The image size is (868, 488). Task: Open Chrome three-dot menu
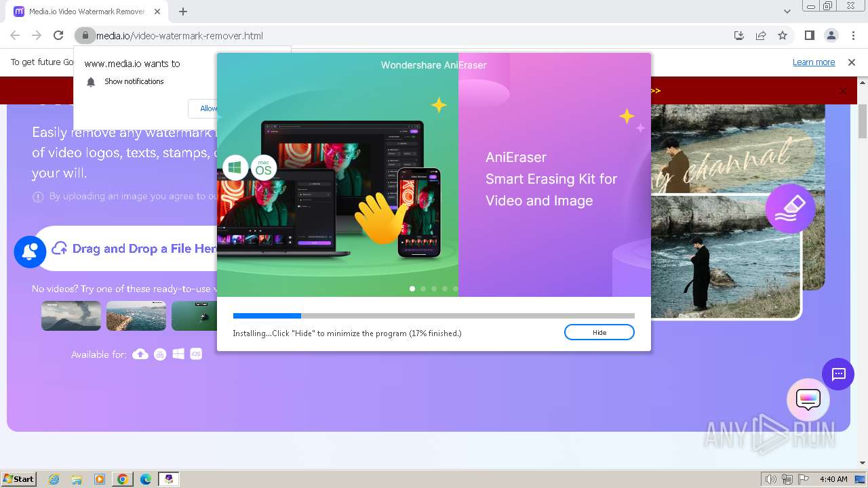click(853, 35)
